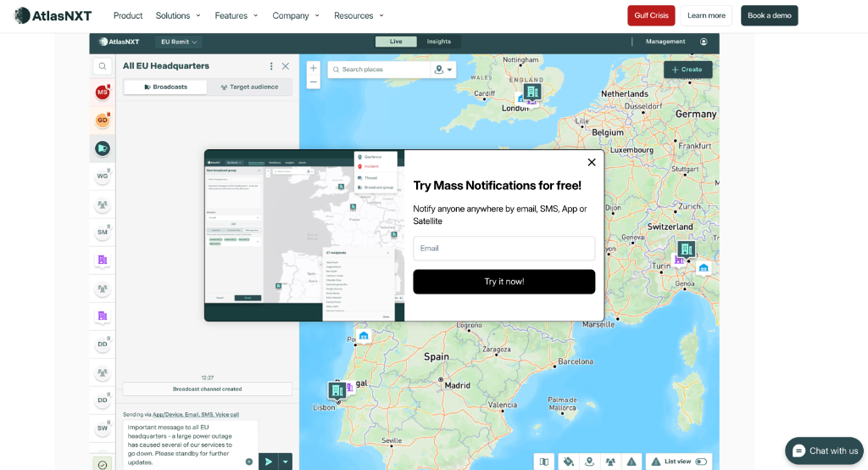Open the place search filter dropdown
The width and height of the screenshot is (868, 470).
[x=443, y=70]
